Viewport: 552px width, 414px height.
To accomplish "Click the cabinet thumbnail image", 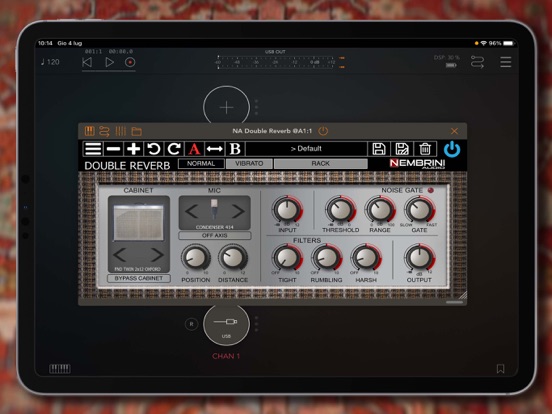I will pos(138,223).
